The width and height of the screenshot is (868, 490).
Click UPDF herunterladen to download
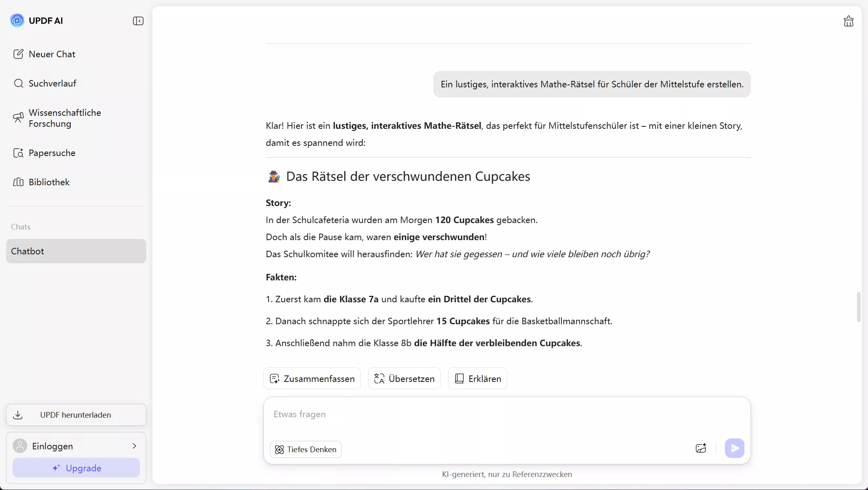tap(76, 415)
